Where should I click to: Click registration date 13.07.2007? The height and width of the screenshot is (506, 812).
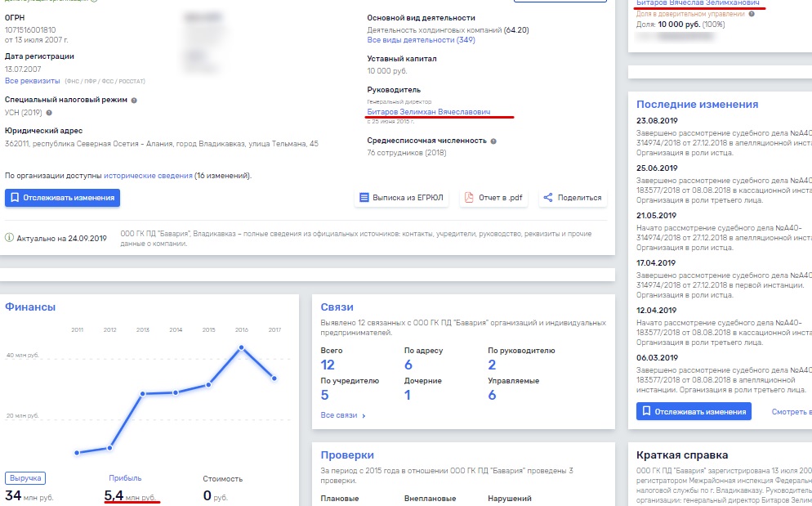pos(23,69)
